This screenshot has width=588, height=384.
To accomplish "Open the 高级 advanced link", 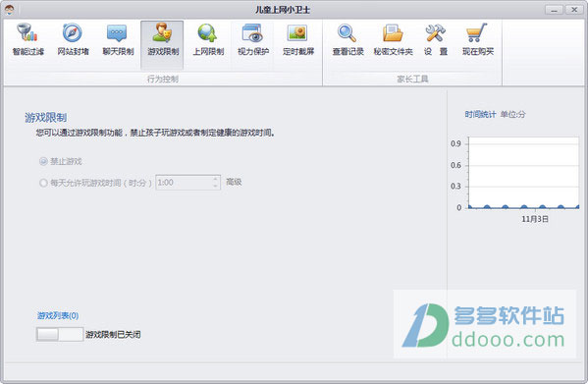I will pos(234,182).
